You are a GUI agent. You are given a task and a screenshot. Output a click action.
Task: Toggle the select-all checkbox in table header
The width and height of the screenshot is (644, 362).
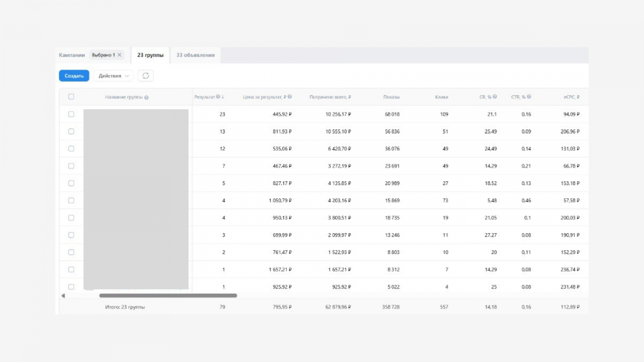tap(71, 97)
